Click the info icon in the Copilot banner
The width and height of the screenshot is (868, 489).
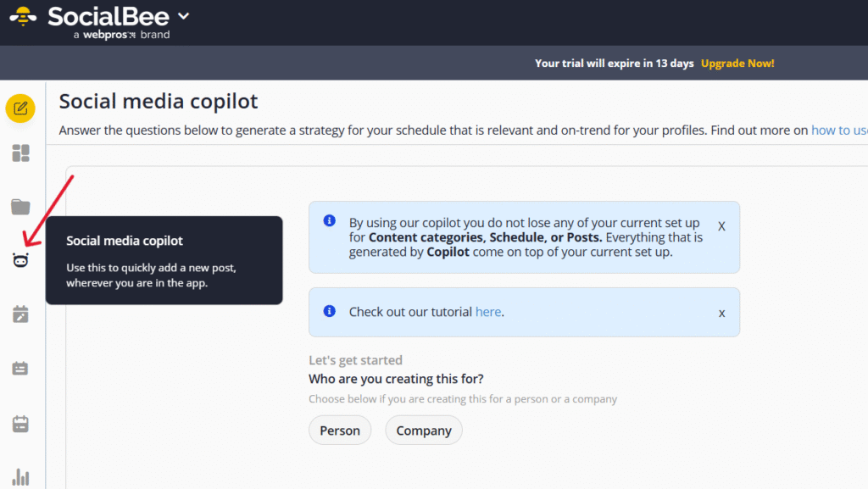[330, 221]
